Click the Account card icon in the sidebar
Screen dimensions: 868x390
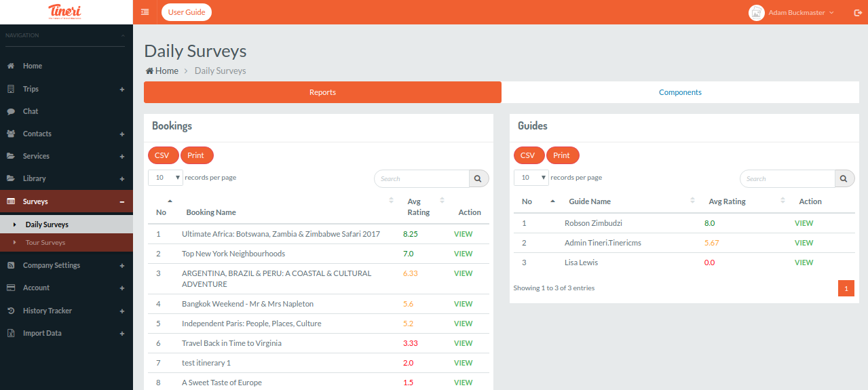pyautogui.click(x=11, y=288)
